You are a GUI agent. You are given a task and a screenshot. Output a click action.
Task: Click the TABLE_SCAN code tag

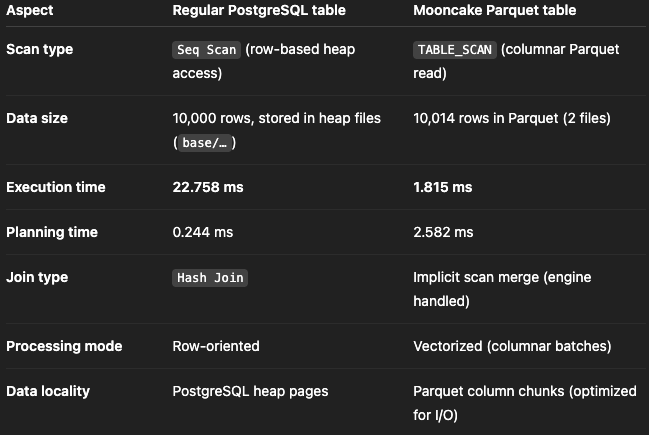pos(455,50)
